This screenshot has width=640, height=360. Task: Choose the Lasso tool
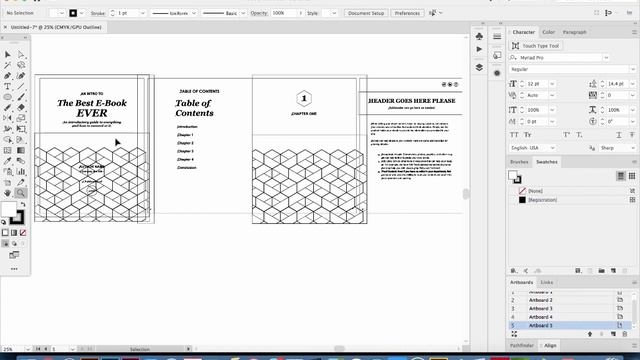point(21,65)
